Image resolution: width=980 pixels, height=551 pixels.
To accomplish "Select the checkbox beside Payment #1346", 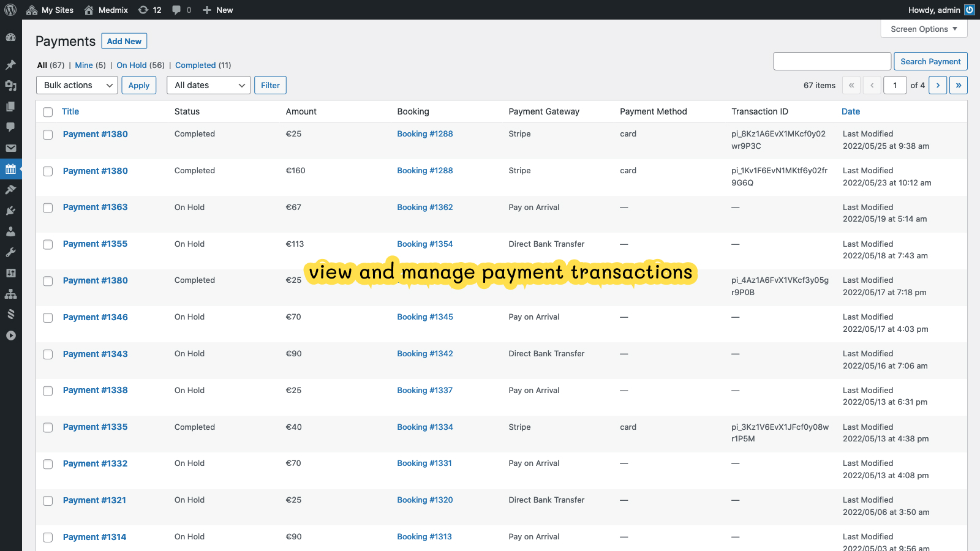I will point(48,318).
